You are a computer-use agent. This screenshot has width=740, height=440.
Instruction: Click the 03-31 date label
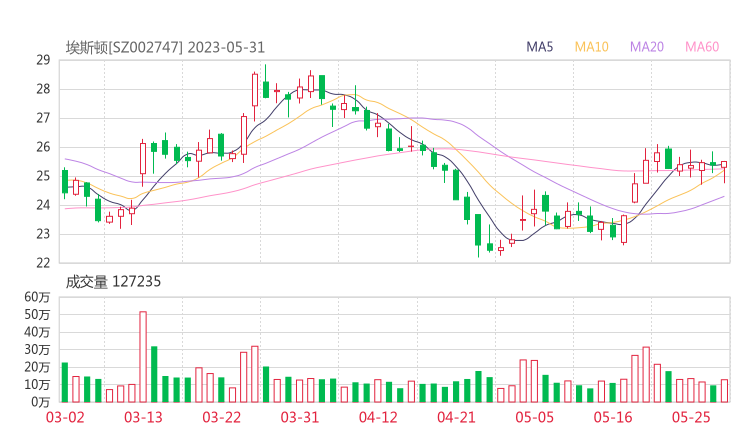pos(300,417)
